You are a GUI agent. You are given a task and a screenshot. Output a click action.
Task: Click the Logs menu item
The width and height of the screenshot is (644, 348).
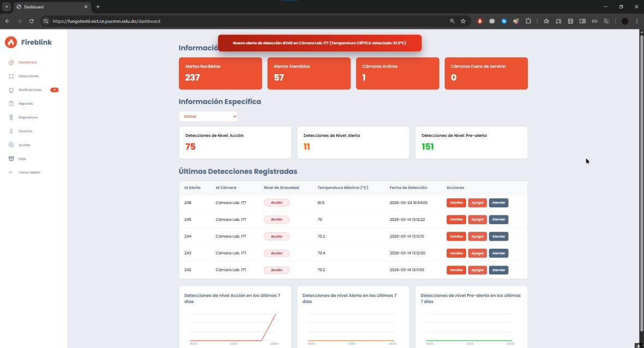[22, 159]
